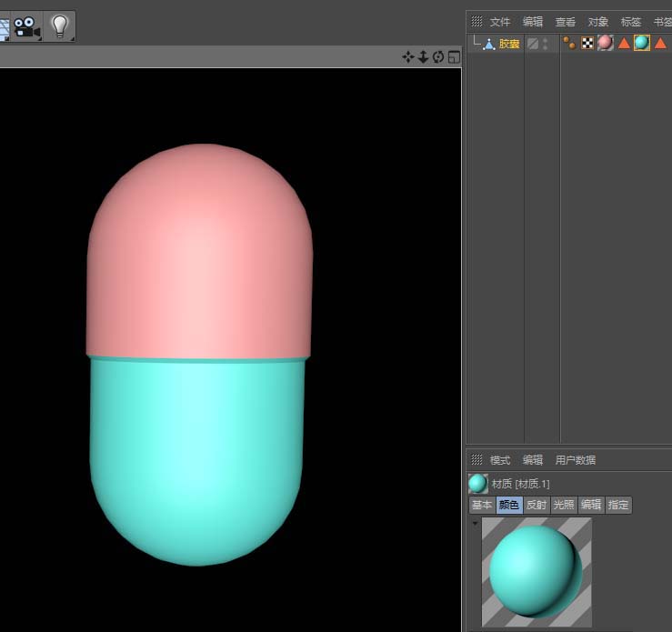
Task: Toggle visibility dots for 胶囊 object
Action: [x=546, y=44]
